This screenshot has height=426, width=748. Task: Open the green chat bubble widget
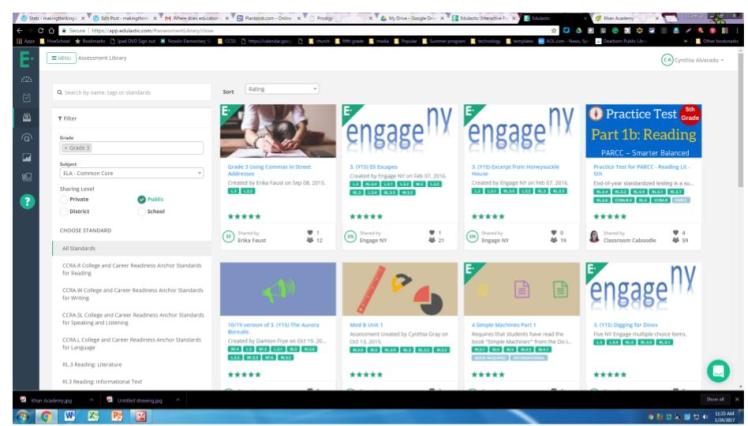(717, 370)
